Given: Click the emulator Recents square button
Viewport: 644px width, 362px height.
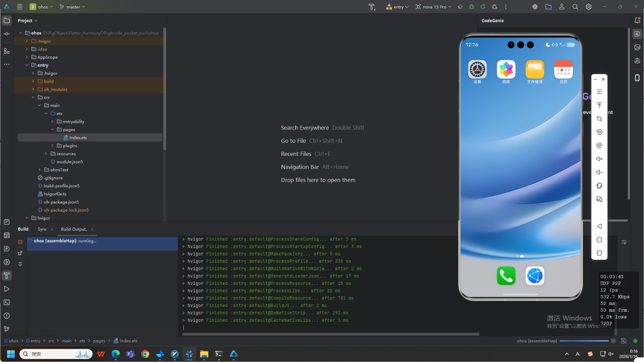Looking at the screenshot, I should click(599, 253).
